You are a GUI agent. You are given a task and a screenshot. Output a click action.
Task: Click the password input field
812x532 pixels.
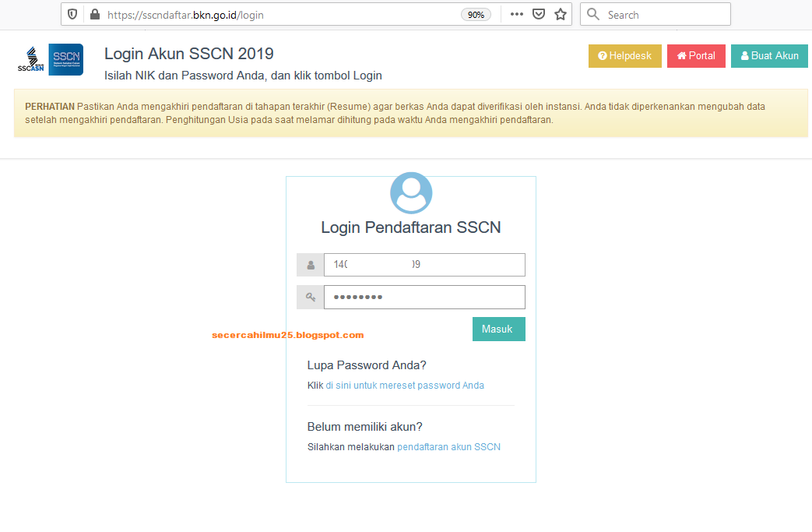coord(424,297)
